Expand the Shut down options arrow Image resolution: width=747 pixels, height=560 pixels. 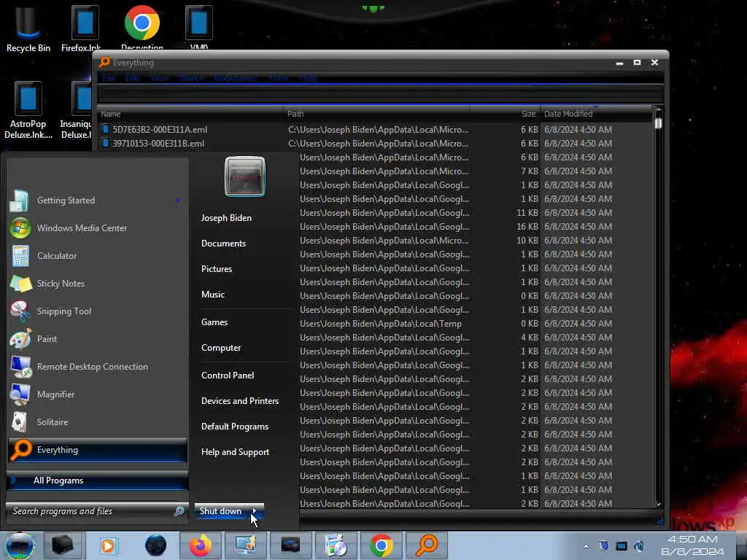click(x=255, y=511)
